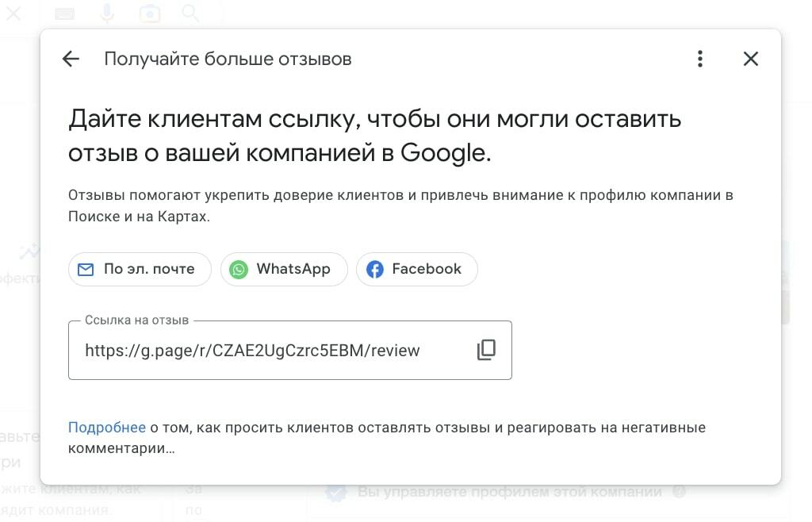Image resolution: width=812 pixels, height=522 pixels.
Task: Click the envelope icon for email sharing
Action: (86, 269)
